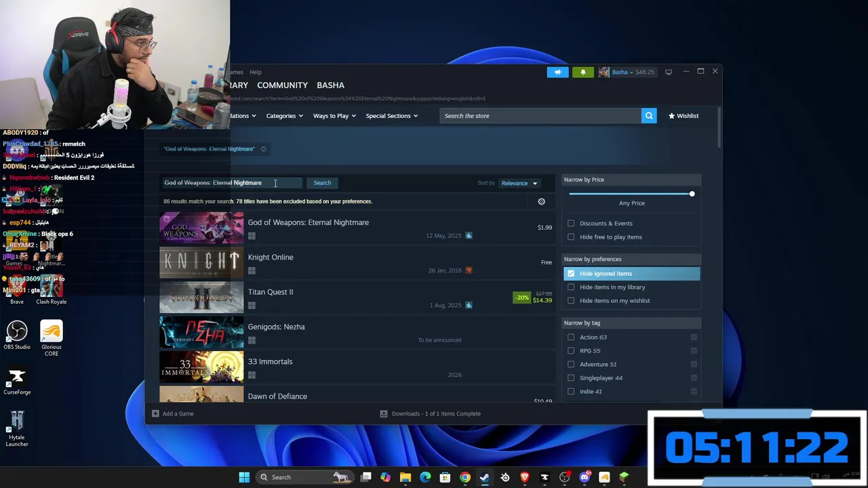Viewport: 868px width, 488px height.
Task: Open the Wishlist link
Action: pyautogui.click(x=684, y=116)
